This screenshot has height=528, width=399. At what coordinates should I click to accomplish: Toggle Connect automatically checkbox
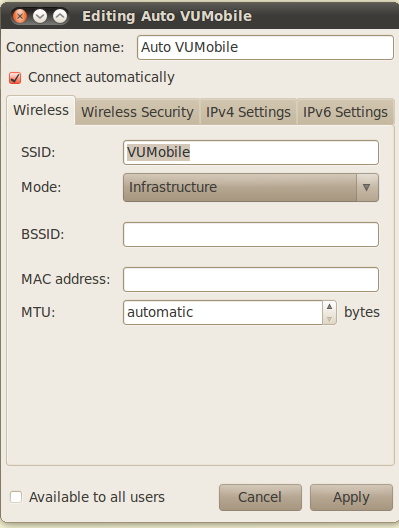click(x=15, y=78)
